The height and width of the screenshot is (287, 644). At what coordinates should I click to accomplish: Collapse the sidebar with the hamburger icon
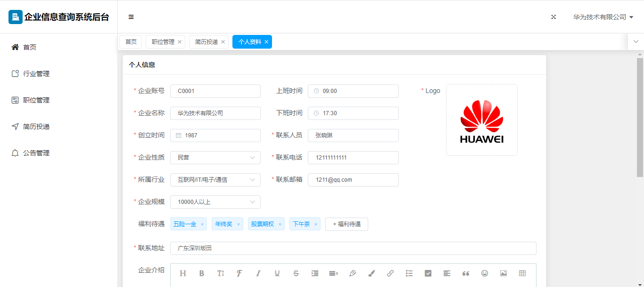(x=131, y=17)
